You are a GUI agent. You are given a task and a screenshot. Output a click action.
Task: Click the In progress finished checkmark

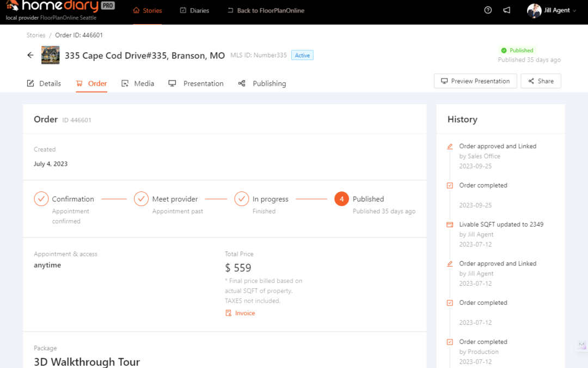241,198
